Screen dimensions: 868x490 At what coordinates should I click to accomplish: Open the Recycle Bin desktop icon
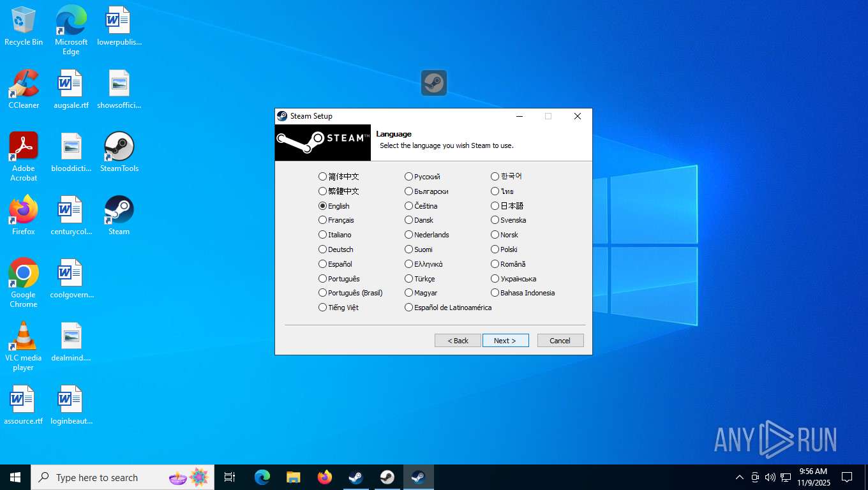tap(24, 27)
